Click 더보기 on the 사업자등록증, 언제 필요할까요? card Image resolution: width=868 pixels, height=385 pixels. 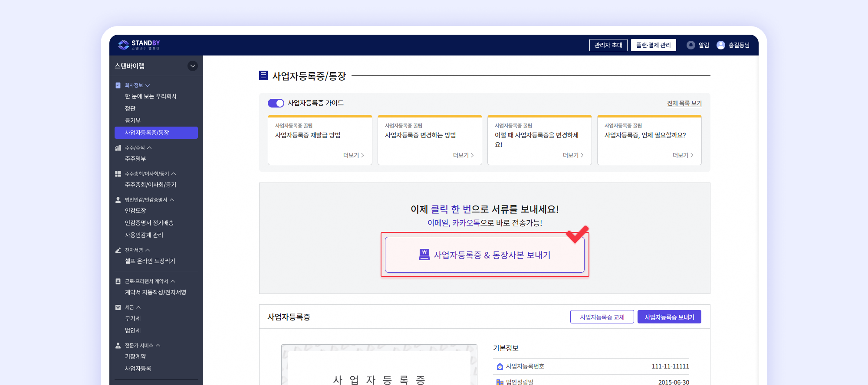pyautogui.click(x=683, y=155)
